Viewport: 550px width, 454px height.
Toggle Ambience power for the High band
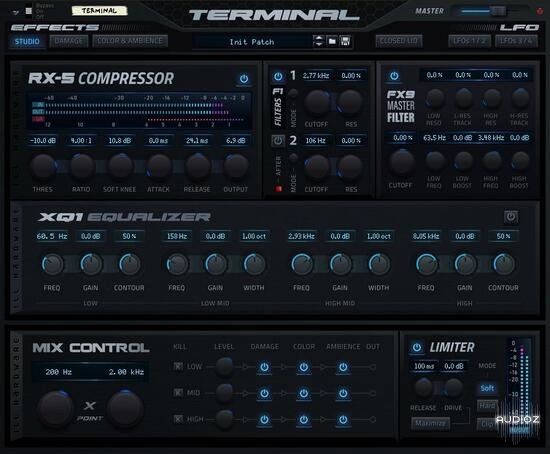[343, 419]
